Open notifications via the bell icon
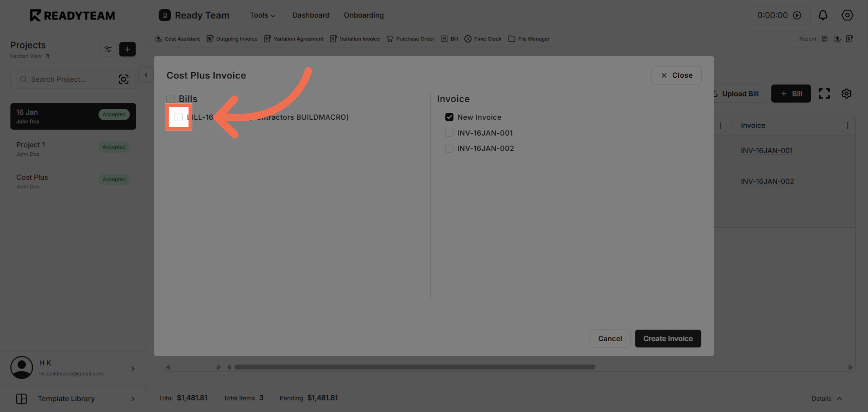Image resolution: width=868 pixels, height=412 pixels. point(823,15)
